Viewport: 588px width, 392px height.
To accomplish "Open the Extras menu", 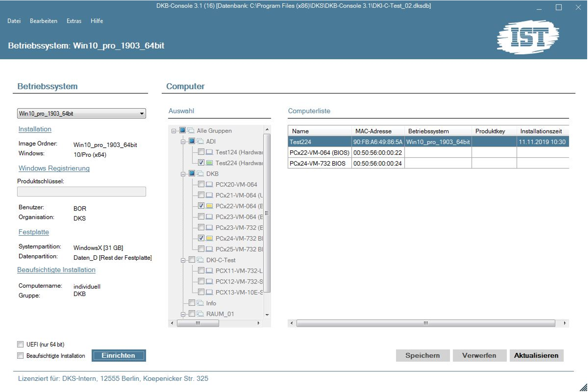I will tap(74, 21).
